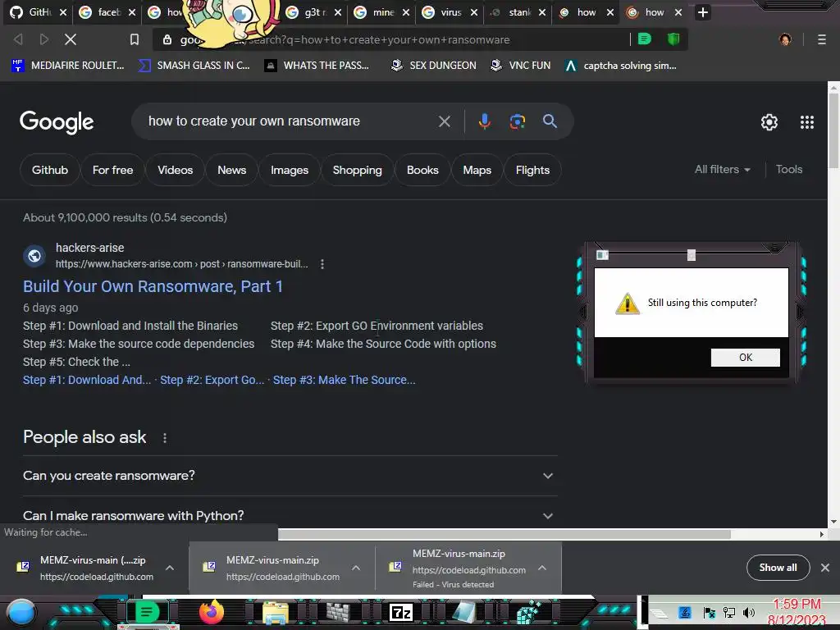Stop loading the page with X button
This screenshot has width=840, height=630.
click(71, 39)
